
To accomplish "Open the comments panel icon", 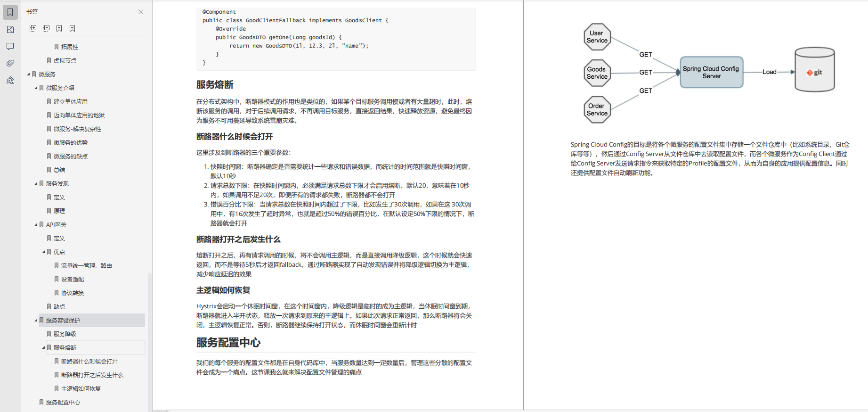I will tap(10, 46).
